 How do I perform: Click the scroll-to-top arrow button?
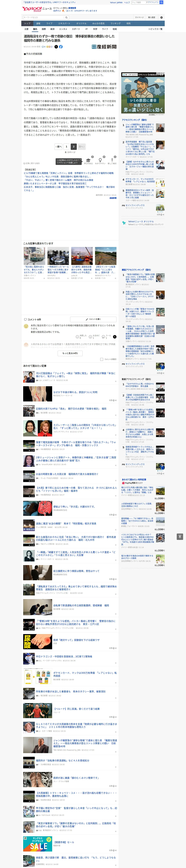coord(180,536)
